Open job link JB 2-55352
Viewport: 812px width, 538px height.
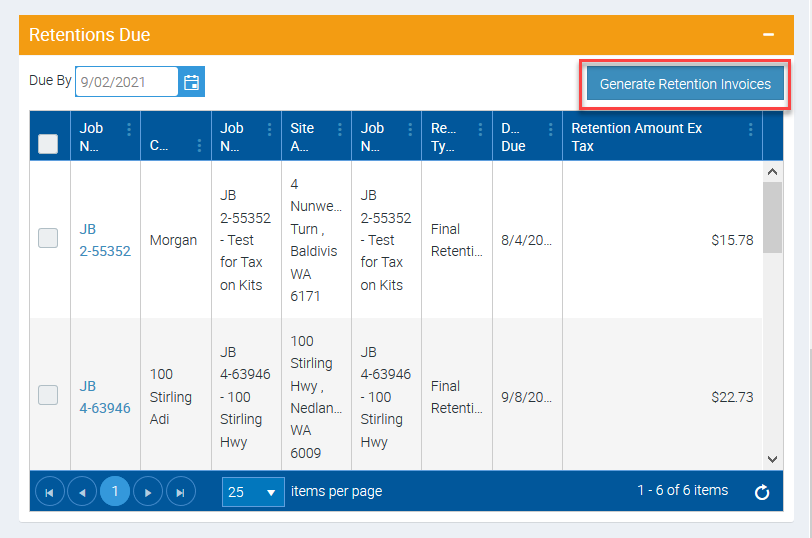(104, 240)
